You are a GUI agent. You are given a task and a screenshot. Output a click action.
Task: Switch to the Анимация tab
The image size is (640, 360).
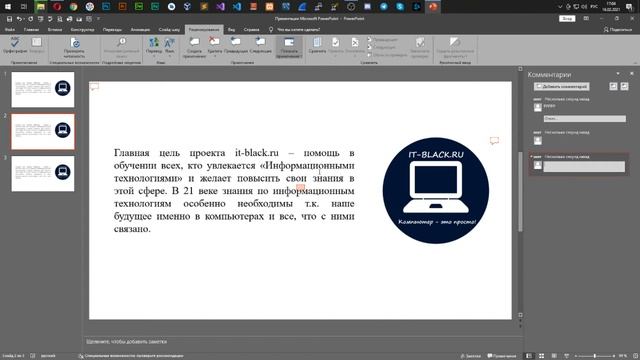point(140,29)
